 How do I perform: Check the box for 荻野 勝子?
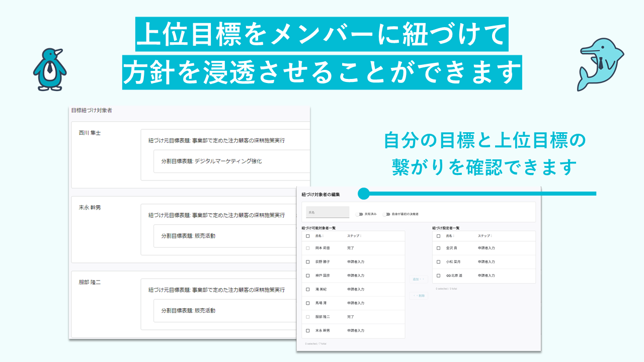[x=308, y=262]
